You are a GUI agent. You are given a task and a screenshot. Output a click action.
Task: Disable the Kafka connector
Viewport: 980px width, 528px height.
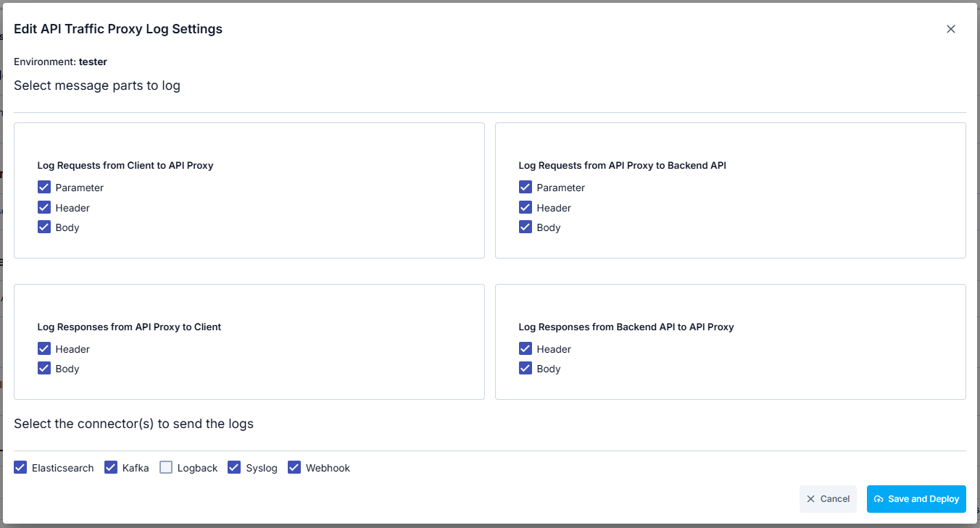coord(111,468)
